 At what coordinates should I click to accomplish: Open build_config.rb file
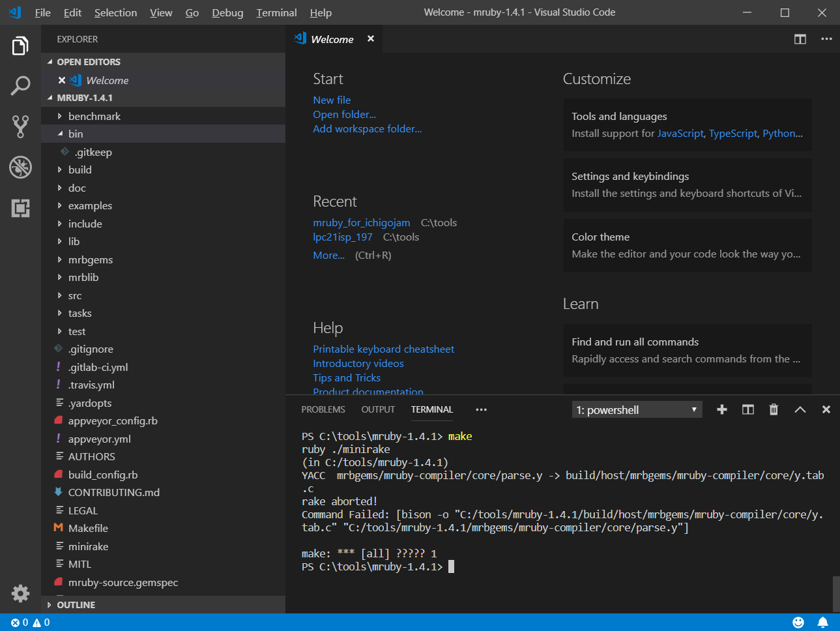[163, 475]
